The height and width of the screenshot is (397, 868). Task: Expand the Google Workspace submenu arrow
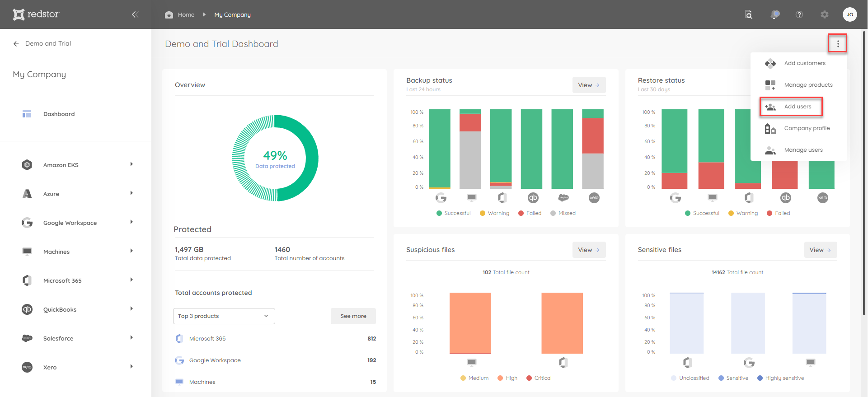131,222
